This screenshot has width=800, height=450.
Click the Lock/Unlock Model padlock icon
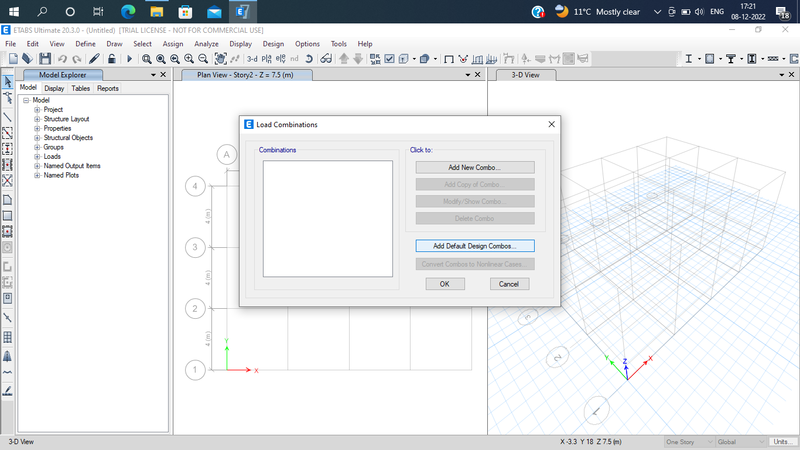[111, 59]
